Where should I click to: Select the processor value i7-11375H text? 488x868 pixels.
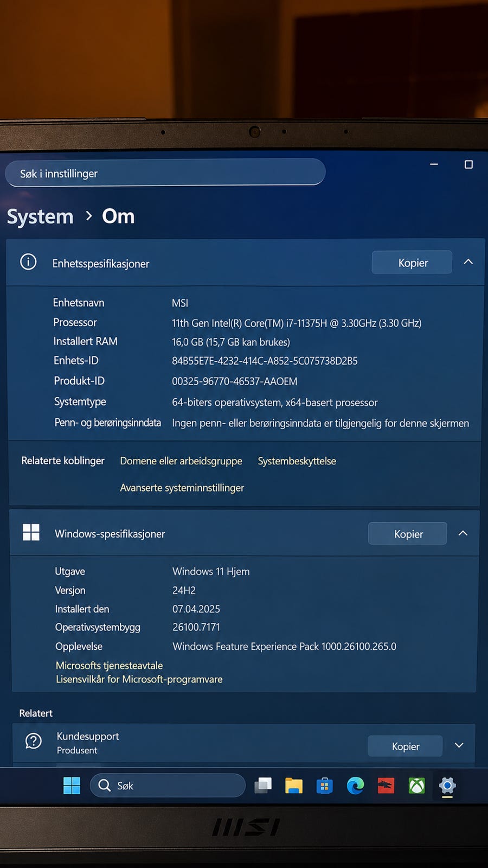pos(297,323)
